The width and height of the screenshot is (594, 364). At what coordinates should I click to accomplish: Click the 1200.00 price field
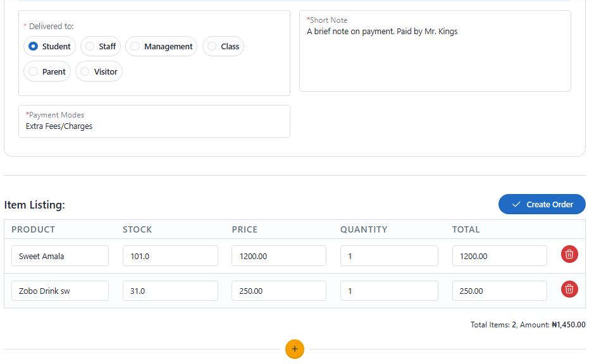coord(278,255)
